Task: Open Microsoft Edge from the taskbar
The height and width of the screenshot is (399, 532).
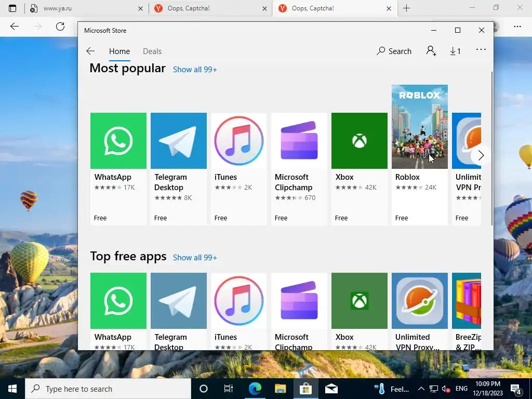Action: pyautogui.click(x=255, y=389)
